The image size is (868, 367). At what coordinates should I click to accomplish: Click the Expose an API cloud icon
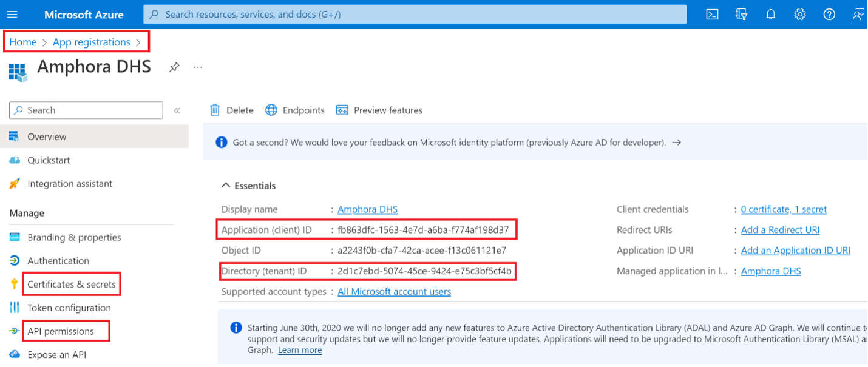[15, 354]
